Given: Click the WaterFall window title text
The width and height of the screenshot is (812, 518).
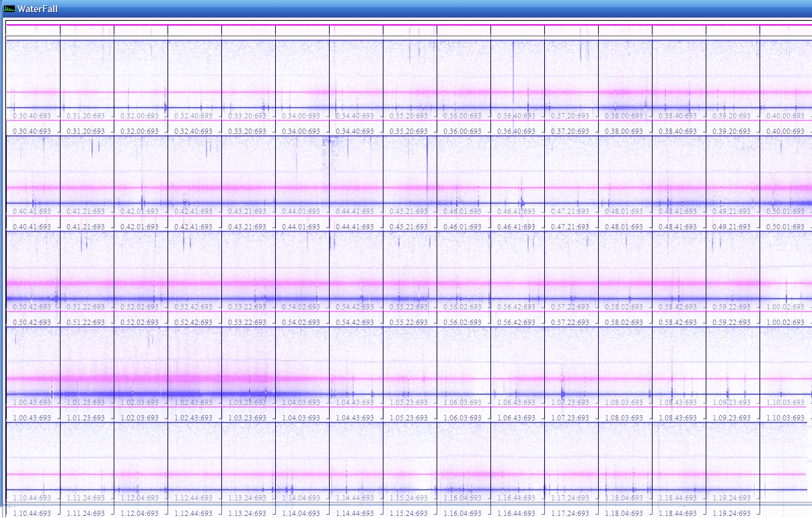Looking at the screenshot, I should pyautogui.click(x=38, y=9).
